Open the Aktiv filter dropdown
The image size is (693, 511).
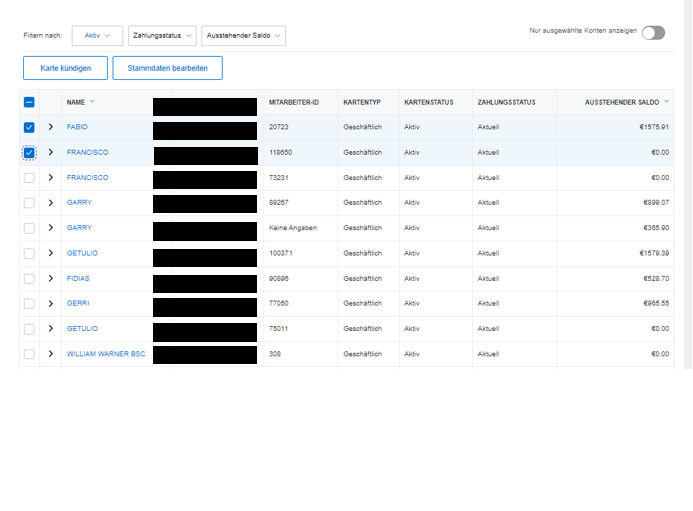click(x=97, y=36)
